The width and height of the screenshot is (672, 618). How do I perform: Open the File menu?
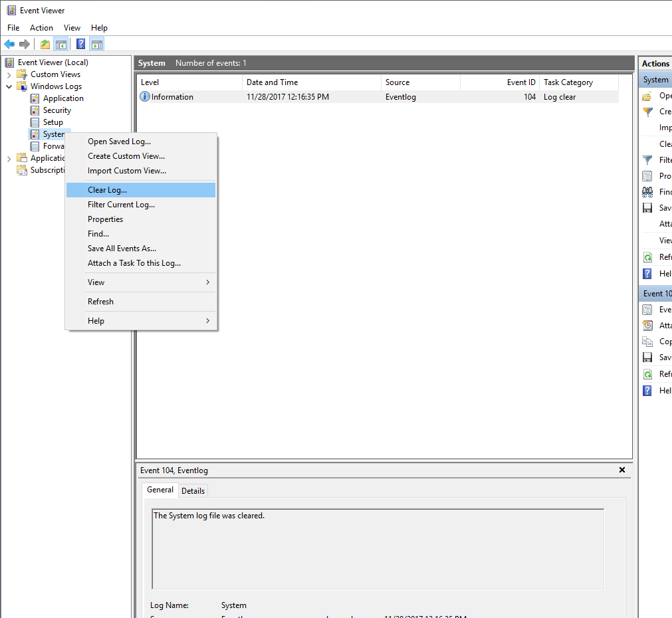pyautogui.click(x=13, y=28)
